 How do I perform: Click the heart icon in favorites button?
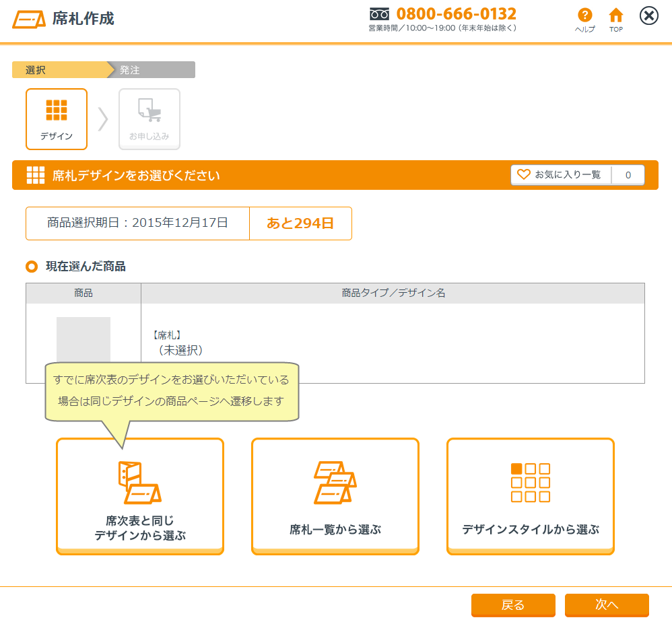coord(524,175)
